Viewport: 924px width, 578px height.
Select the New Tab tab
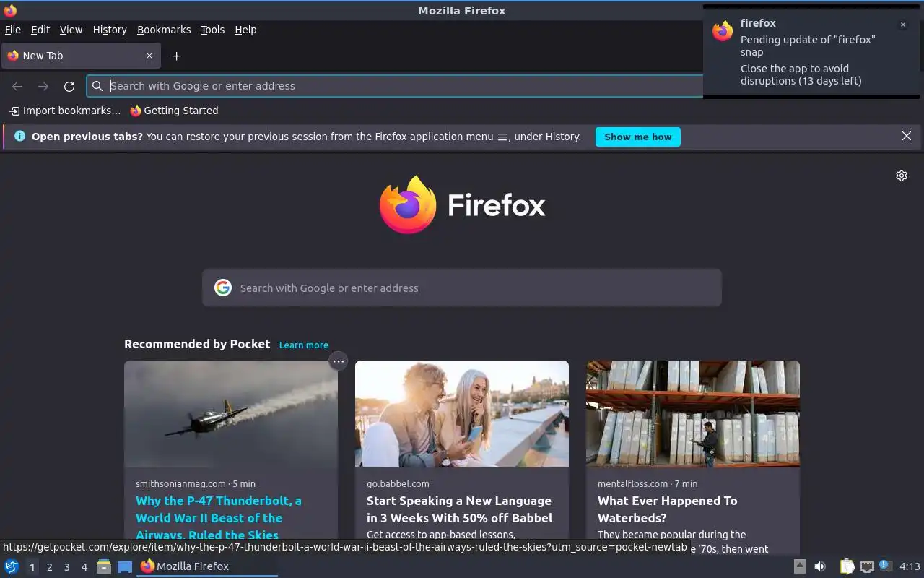click(x=79, y=56)
